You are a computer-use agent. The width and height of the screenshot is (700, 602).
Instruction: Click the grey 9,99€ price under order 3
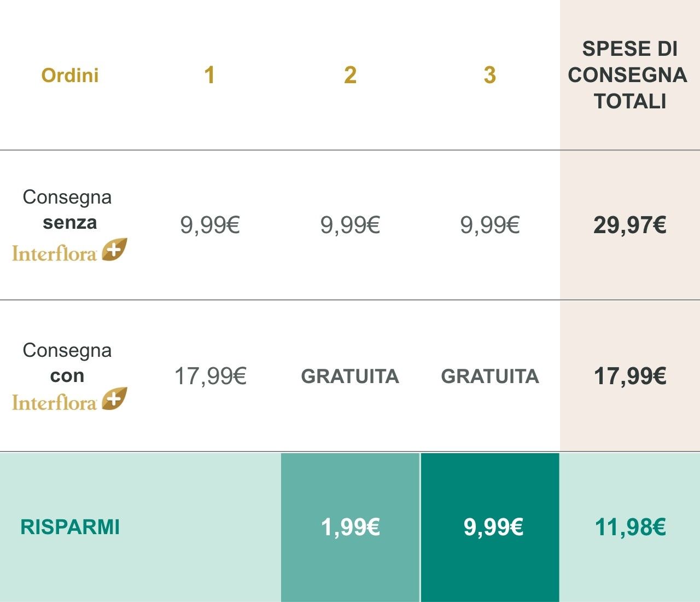pos(489,225)
